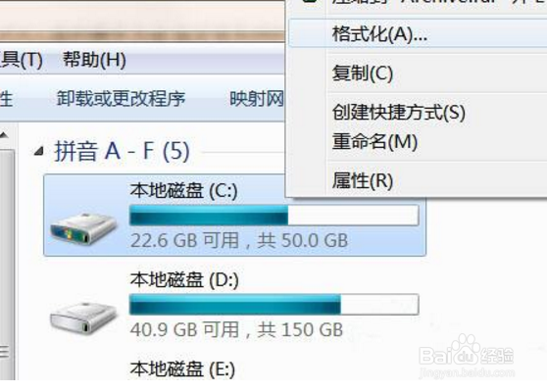The height and width of the screenshot is (392, 547).
Task: Click the 40.9 GB 可用 text of D: drive
Action: (184, 329)
